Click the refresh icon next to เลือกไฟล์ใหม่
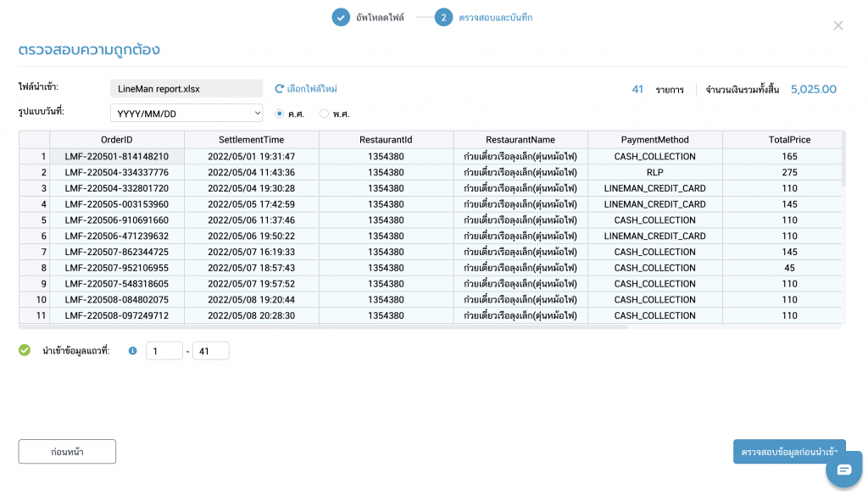The height and width of the screenshot is (495, 868). (280, 89)
